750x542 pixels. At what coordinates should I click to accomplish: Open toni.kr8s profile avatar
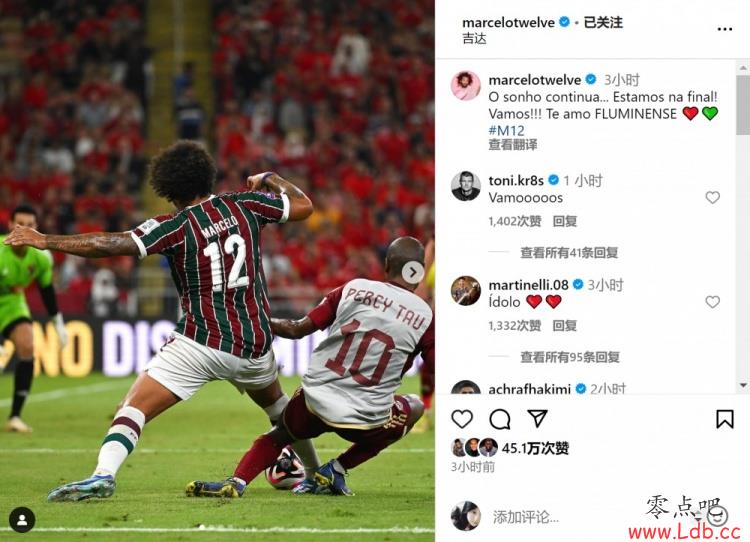click(x=465, y=186)
